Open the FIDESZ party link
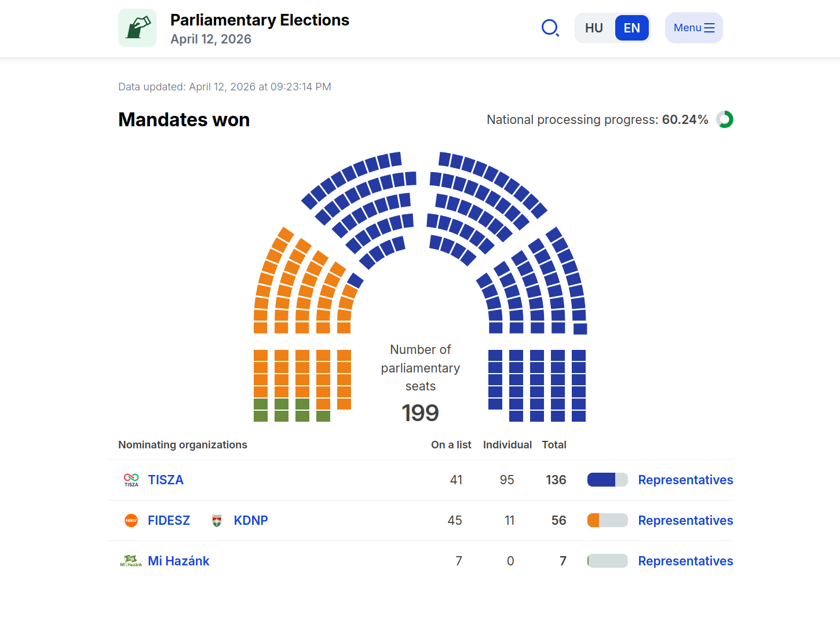Viewport: 840px width, 643px height. pos(169,520)
